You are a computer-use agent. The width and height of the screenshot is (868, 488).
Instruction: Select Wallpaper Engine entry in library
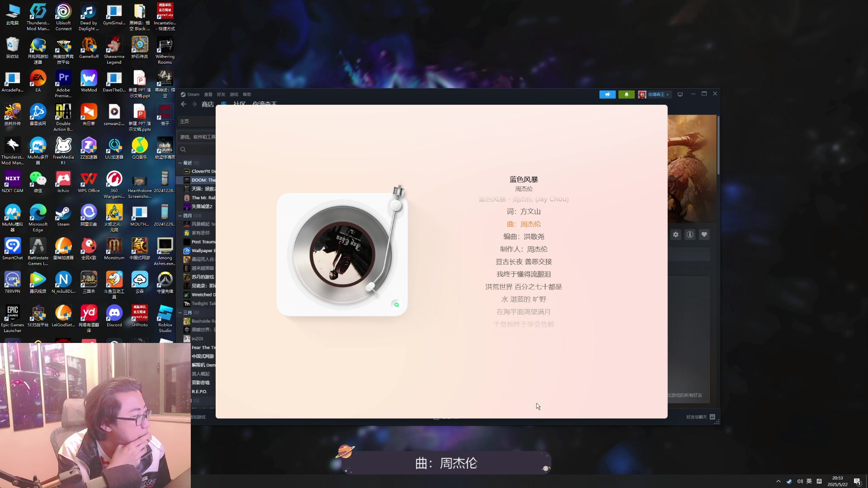click(x=199, y=251)
